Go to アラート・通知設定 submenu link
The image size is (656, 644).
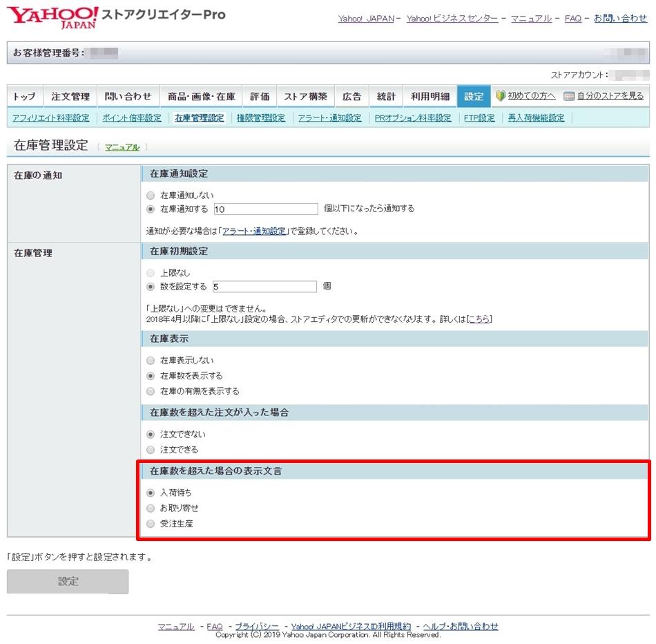[329, 118]
